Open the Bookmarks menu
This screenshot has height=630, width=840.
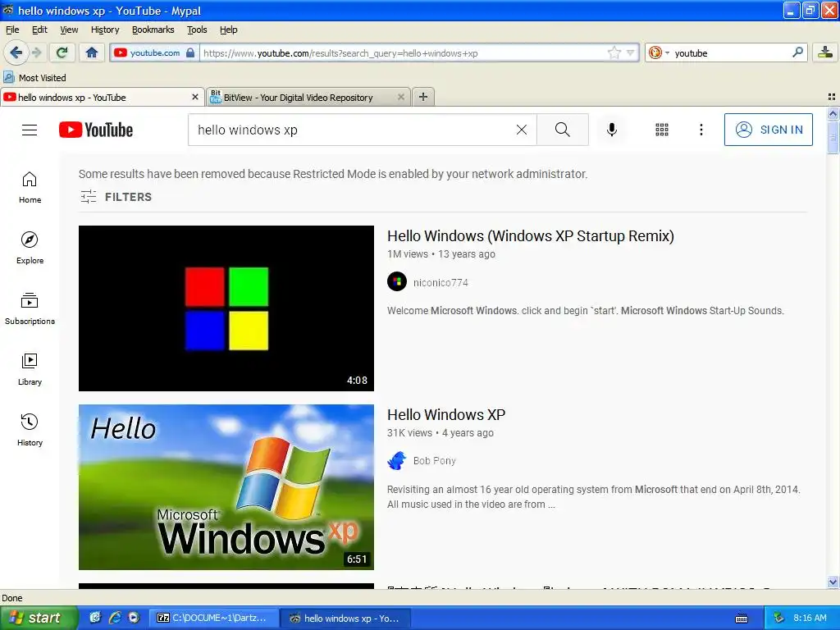click(153, 30)
